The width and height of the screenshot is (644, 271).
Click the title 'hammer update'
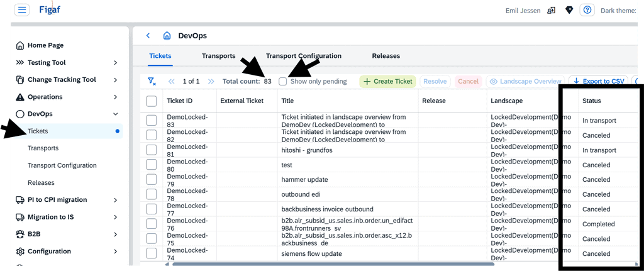point(304,179)
